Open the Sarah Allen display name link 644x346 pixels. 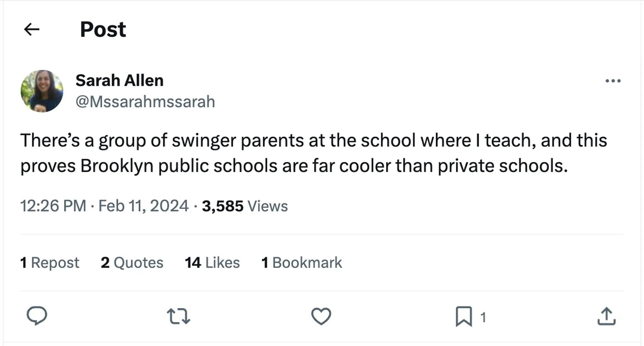coord(119,80)
